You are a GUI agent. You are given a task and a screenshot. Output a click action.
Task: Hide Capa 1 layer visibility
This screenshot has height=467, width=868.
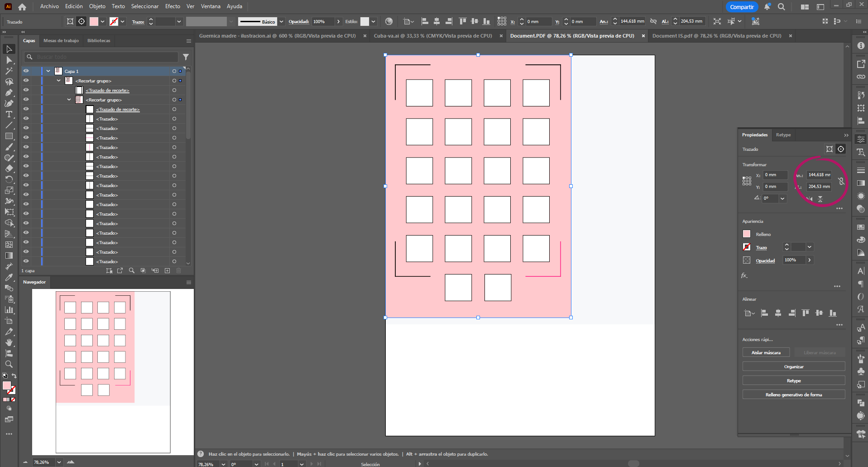point(26,71)
